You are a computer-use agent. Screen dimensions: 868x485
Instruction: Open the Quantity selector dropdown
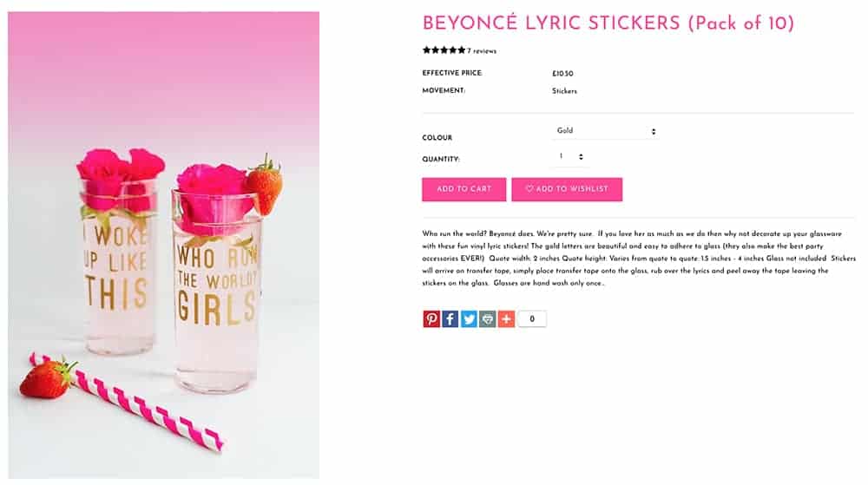tap(570, 157)
